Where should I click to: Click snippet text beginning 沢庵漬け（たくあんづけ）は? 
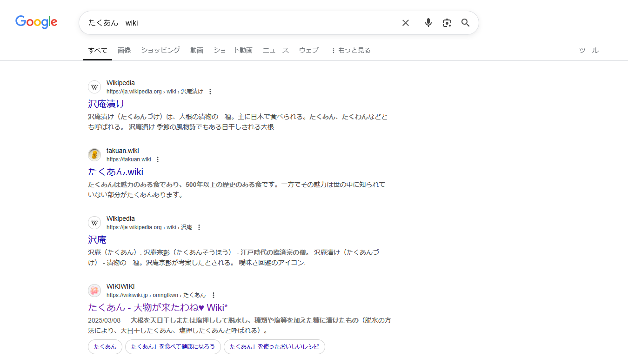(238, 122)
